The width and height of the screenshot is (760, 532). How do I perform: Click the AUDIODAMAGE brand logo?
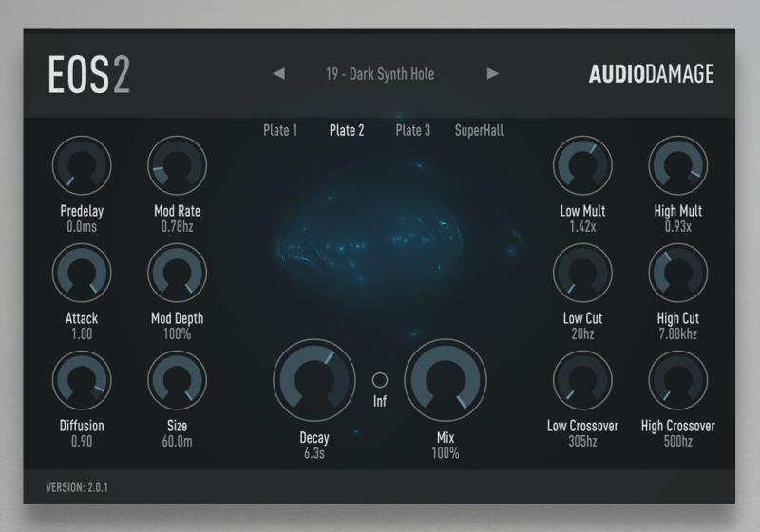652,74
